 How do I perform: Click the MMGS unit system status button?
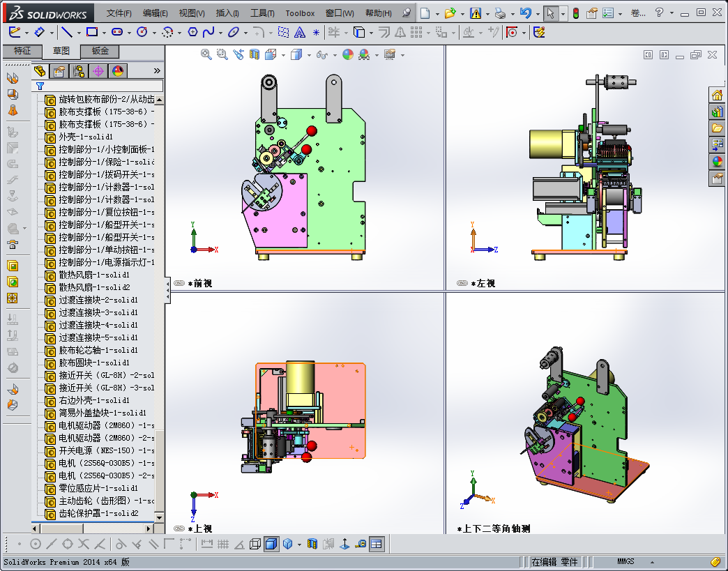625,561
